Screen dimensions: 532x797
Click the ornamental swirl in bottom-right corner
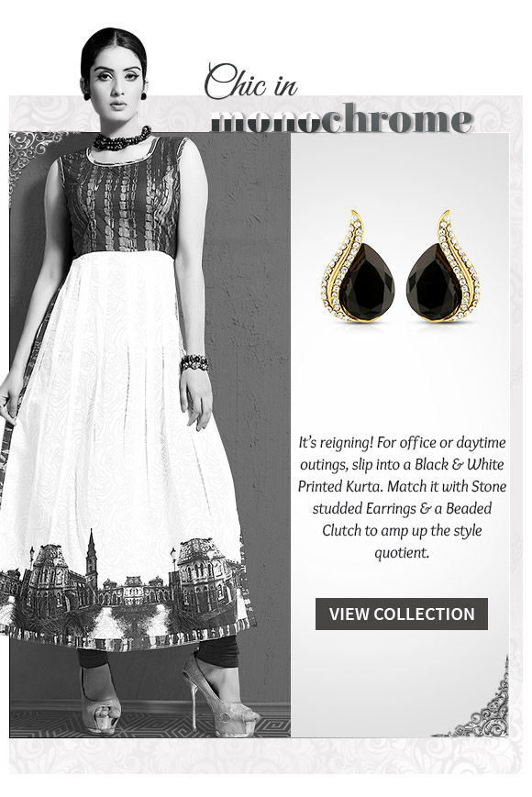coord(478,706)
